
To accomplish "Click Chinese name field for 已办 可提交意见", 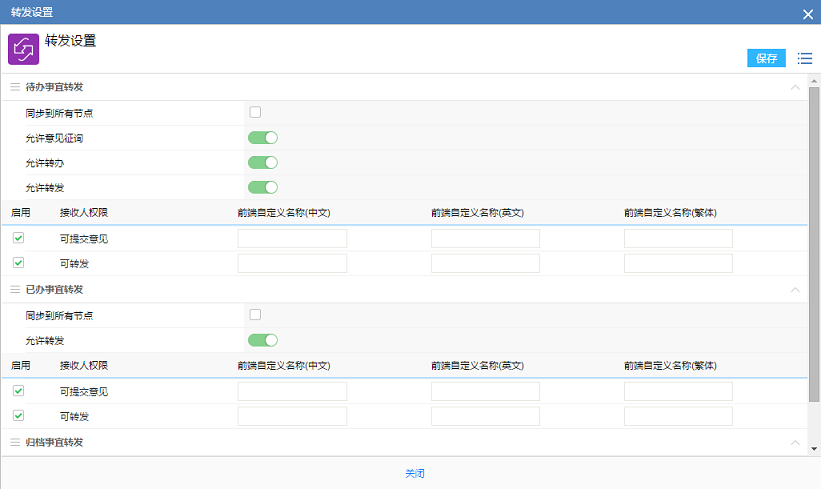I will (x=292, y=392).
